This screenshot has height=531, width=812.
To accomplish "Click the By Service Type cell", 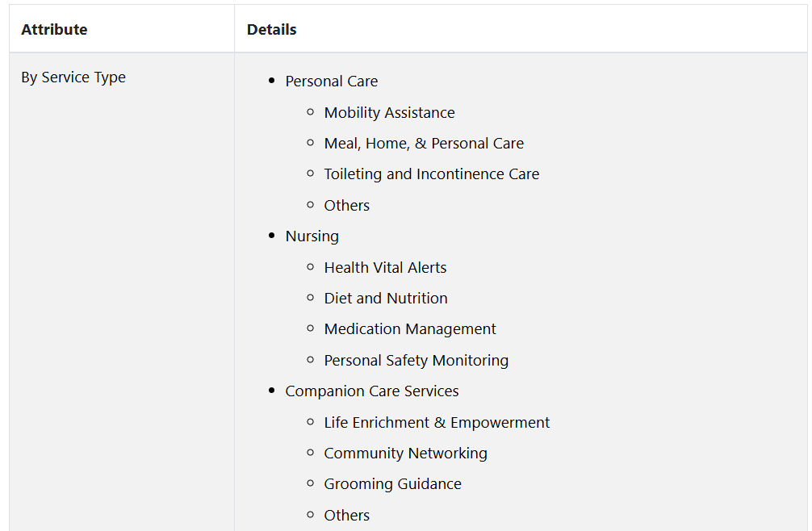I will [73, 77].
